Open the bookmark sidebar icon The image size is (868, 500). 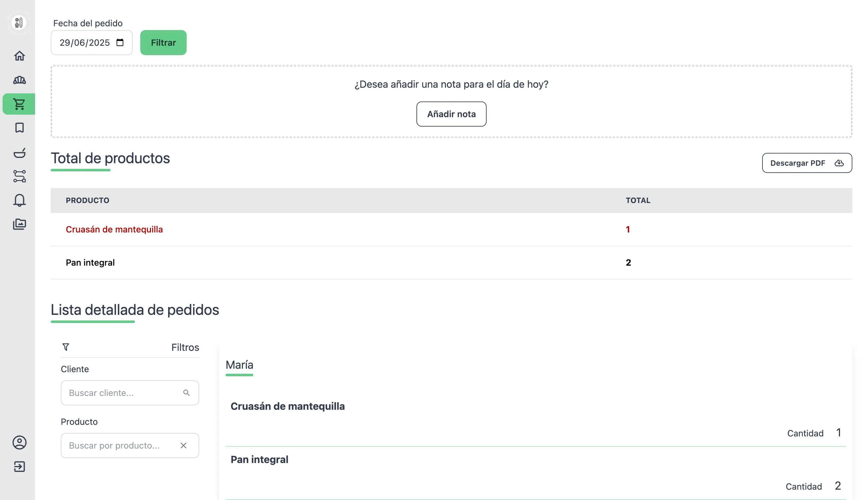(x=19, y=128)
